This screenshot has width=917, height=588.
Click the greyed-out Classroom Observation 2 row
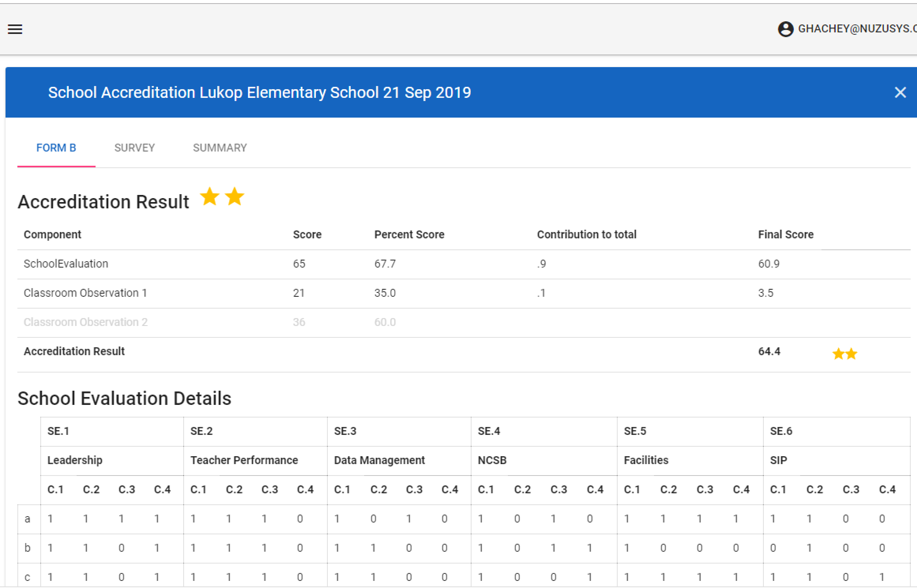pyautogui.click(x=85, y=322)
